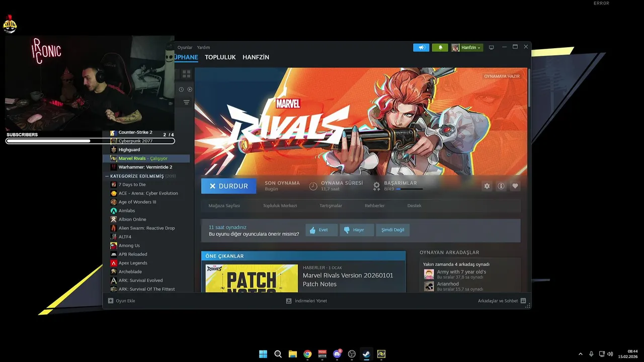The height and width of the screenshot is (362, 644).
Task: Open the Windows Start menu
Action: click(263, 354)
